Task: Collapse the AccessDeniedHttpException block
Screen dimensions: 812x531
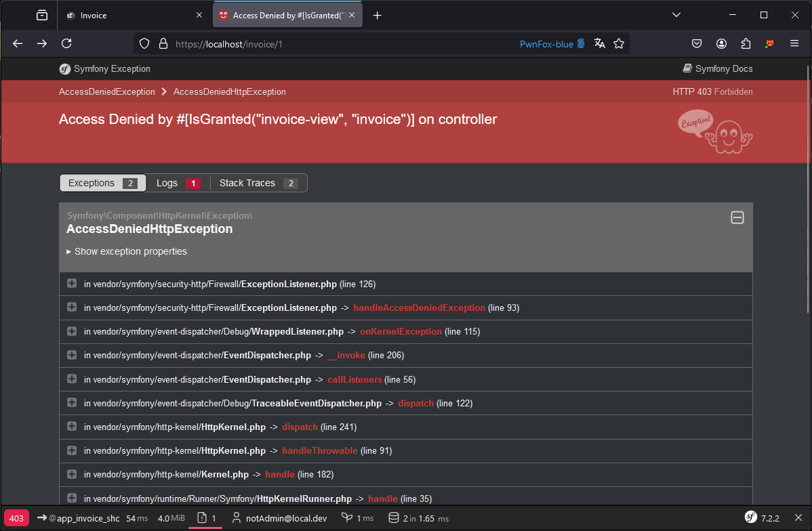Action: 737,217
